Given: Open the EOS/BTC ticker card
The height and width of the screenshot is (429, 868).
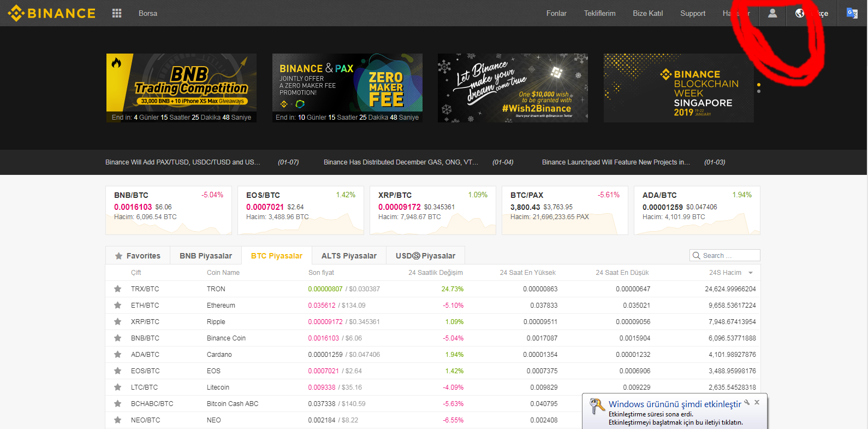Looking at the screenshot, I should 301,210.
